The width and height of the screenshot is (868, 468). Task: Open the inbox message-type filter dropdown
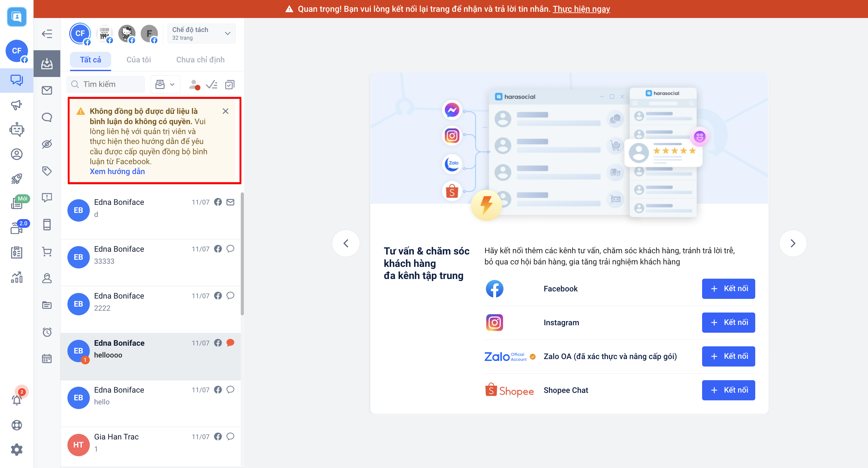[x=165, y=84]
